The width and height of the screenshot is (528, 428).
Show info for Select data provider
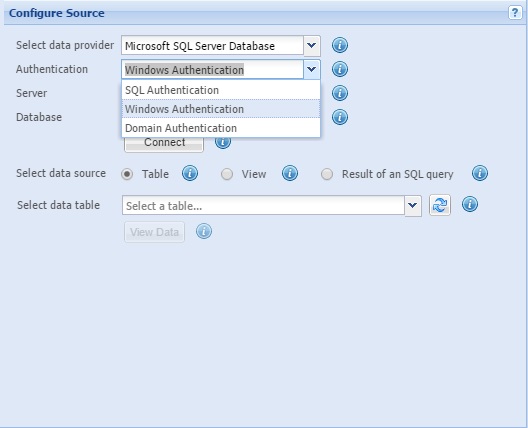pos(340,45)
